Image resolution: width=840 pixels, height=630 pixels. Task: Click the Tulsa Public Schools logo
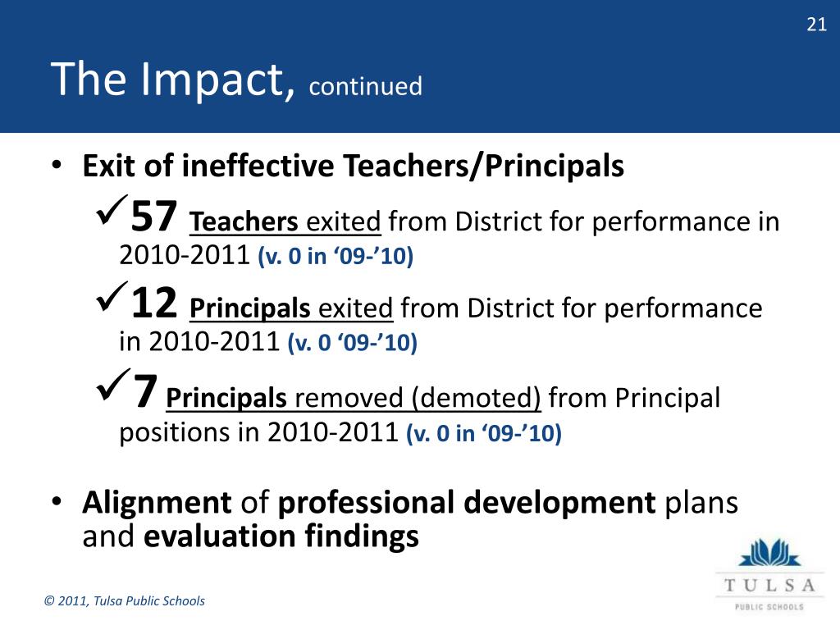[769, 574]
